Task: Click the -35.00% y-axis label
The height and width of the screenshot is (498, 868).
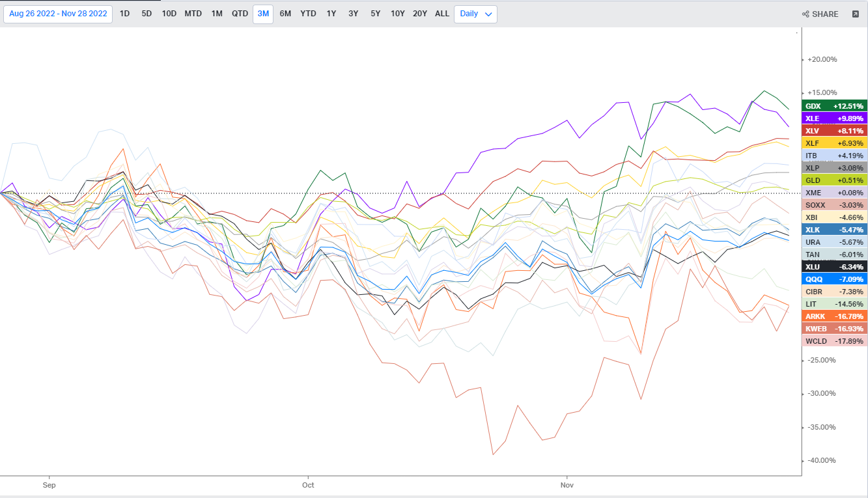Action: [822, 427]
